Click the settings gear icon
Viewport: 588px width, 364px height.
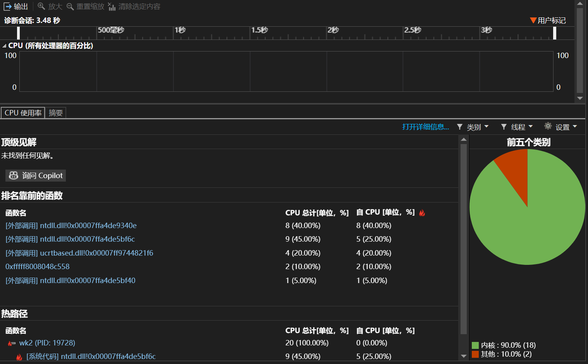point(548,126)
